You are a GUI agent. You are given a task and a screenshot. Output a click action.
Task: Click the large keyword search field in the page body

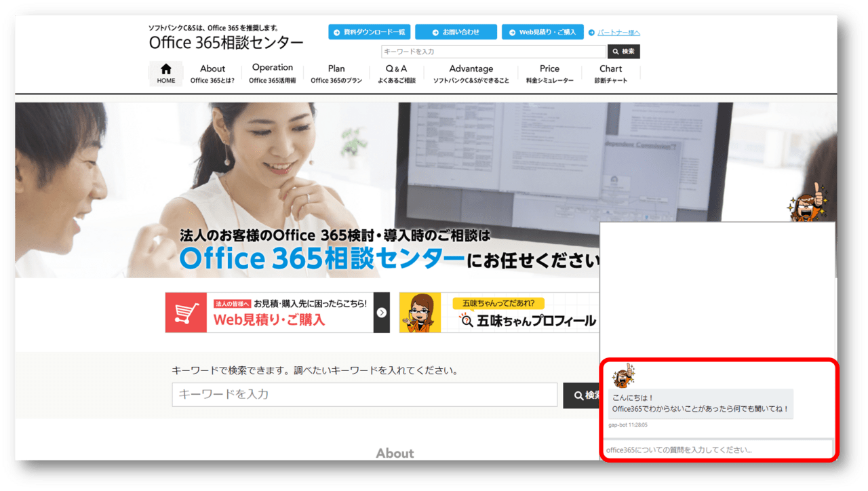(x=364, y=395)
